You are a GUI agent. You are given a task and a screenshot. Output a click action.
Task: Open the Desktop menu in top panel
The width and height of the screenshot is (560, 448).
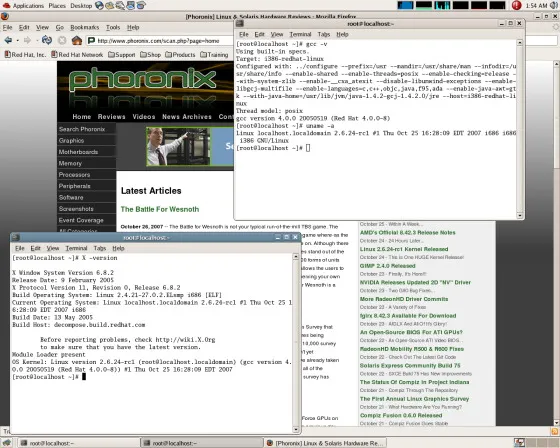tap(81, 6)
